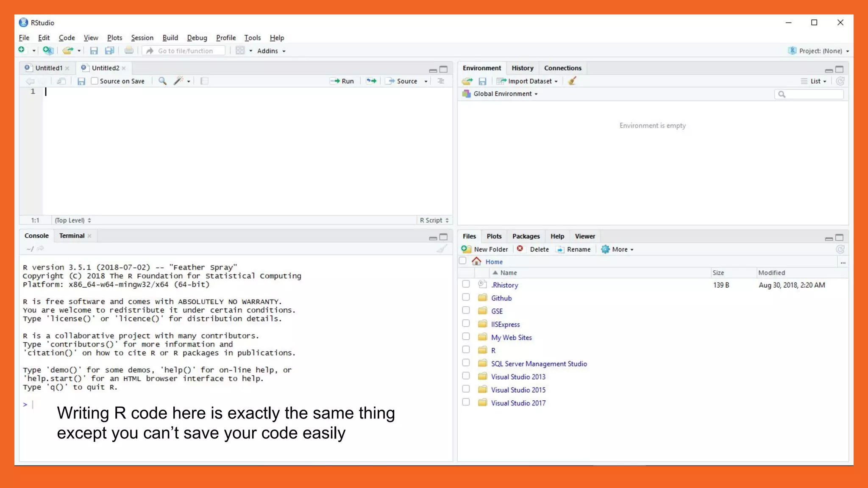The width and height of the screenshot is (868, 488).
Task: Close the Terminal tab
Action: [x=89, y=236]
